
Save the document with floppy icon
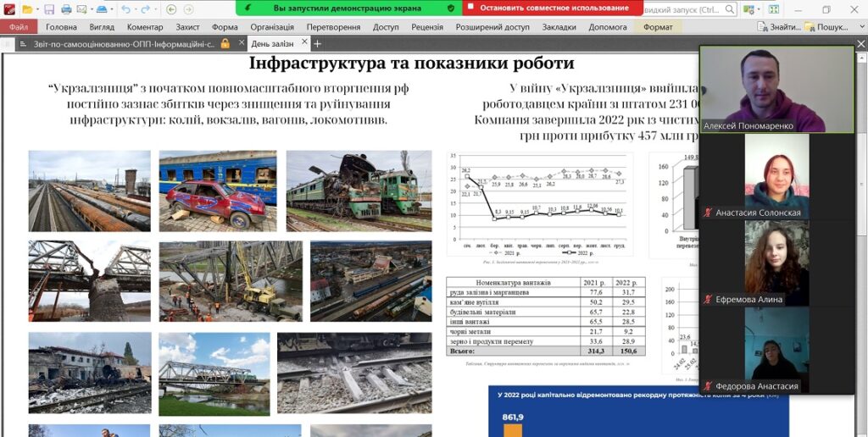[x=49, y=8]
